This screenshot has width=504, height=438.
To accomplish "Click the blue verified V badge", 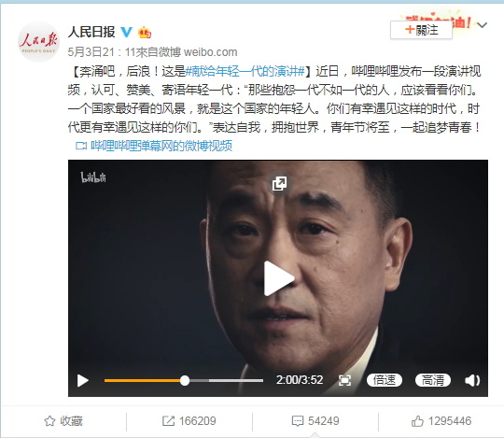I will pyautogui.click(x=126, y=32).
